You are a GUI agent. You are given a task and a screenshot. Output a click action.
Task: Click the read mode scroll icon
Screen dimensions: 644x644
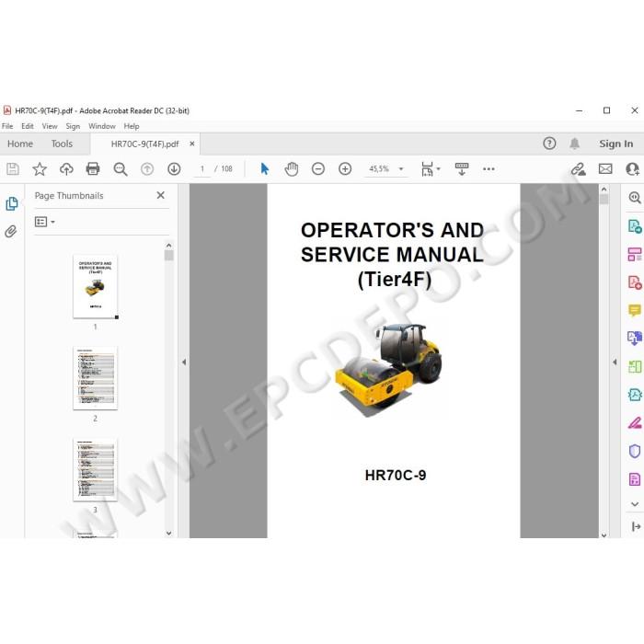coord(462,168)
